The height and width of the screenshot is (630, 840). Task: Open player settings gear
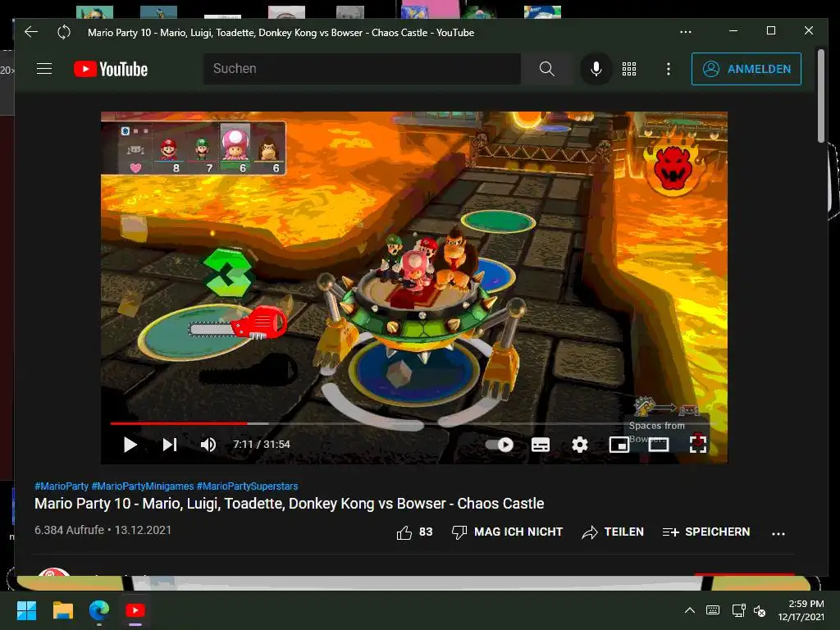[x=580, y=445]
